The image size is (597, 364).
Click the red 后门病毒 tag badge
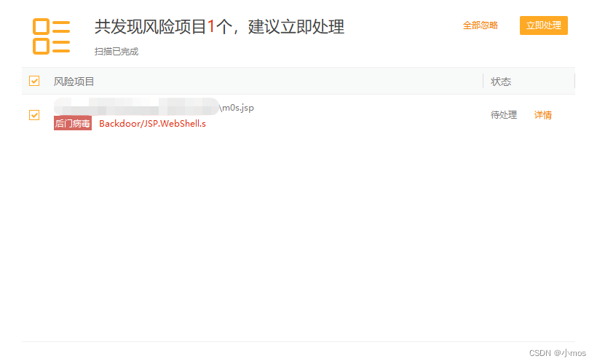[x=73, y=123]
